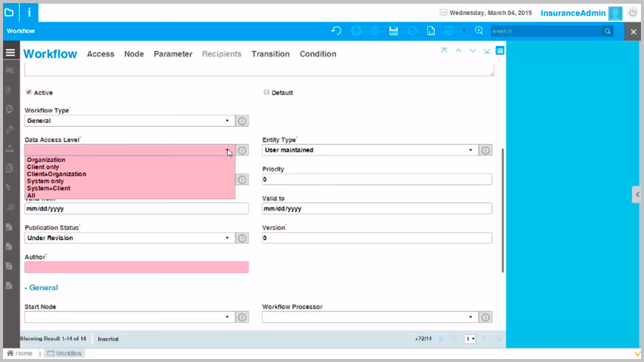
Task: Switch to the Transition tab
Action: [x=270, y=54]
